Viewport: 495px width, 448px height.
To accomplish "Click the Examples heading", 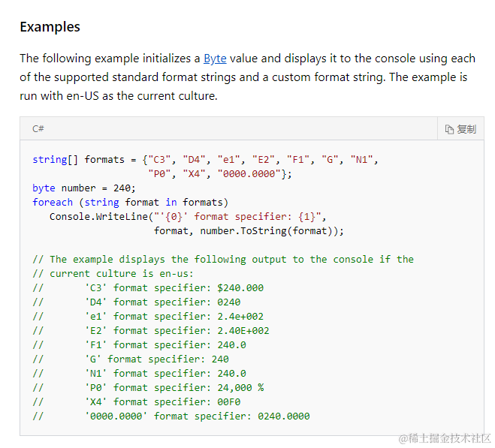I will pyautogui.click(x=50, y=27).
